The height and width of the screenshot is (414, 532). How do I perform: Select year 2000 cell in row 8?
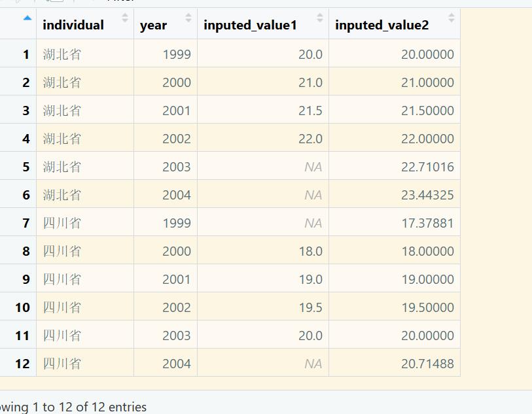coord(177,251)
